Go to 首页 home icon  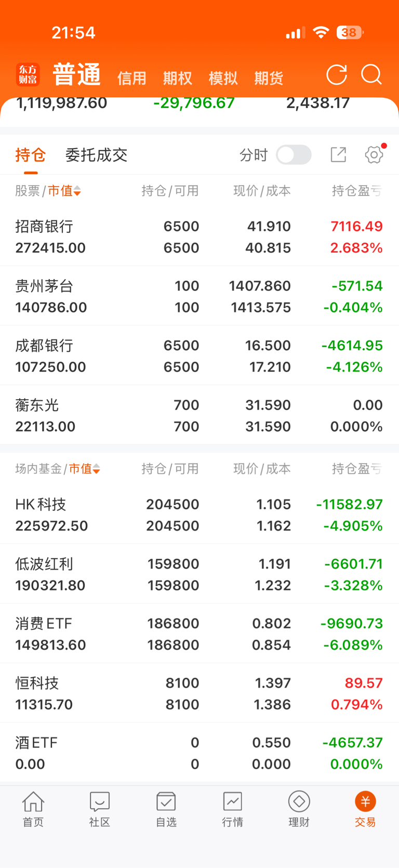(x=33, y=809)
